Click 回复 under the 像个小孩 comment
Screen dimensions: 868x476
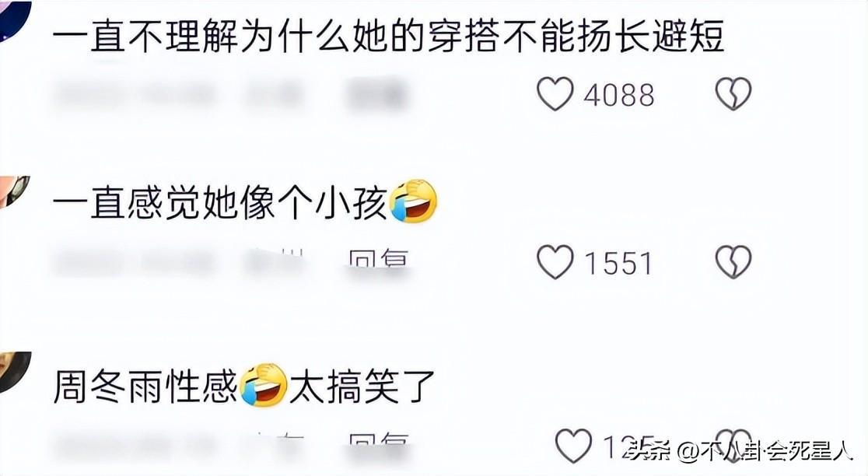[379, 260]
